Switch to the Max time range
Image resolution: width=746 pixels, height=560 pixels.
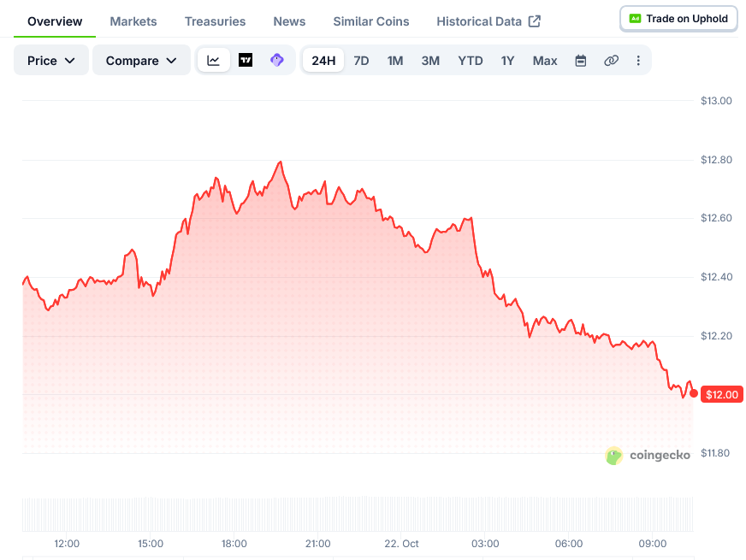tap(545, 61)
